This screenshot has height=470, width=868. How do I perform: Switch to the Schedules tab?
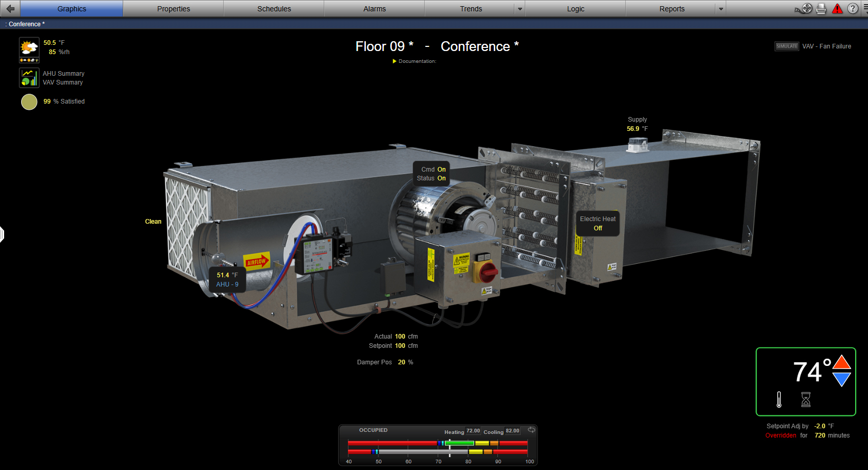pyautogui.click(x=274, y=9)
